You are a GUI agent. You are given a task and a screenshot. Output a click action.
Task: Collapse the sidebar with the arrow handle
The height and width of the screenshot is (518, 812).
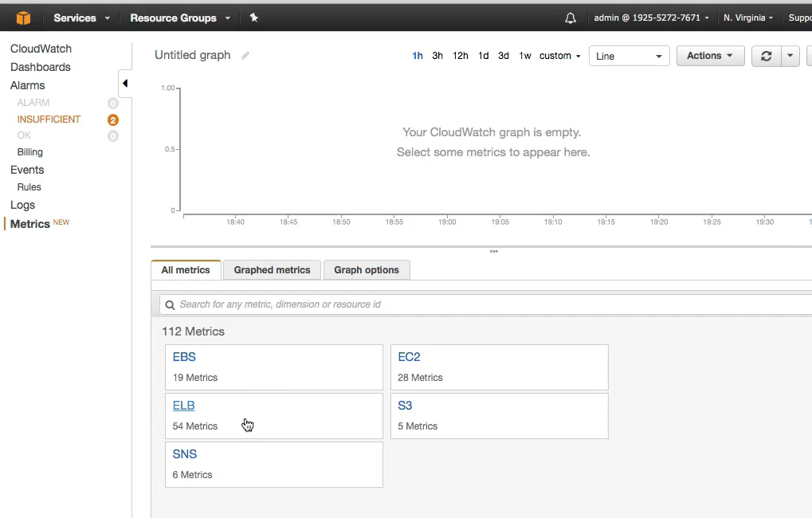pos(125,84)
